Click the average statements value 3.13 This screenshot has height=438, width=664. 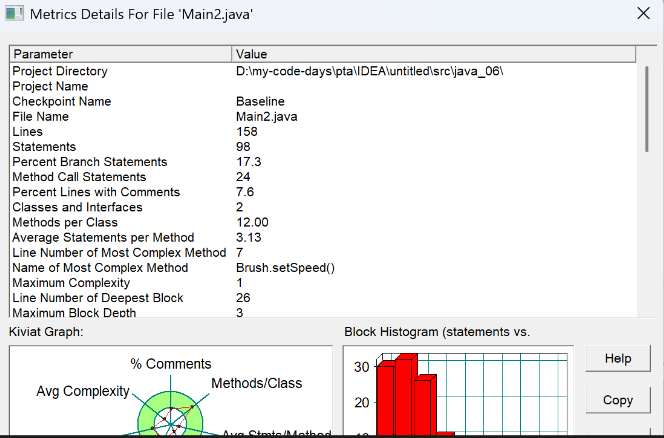249,238
